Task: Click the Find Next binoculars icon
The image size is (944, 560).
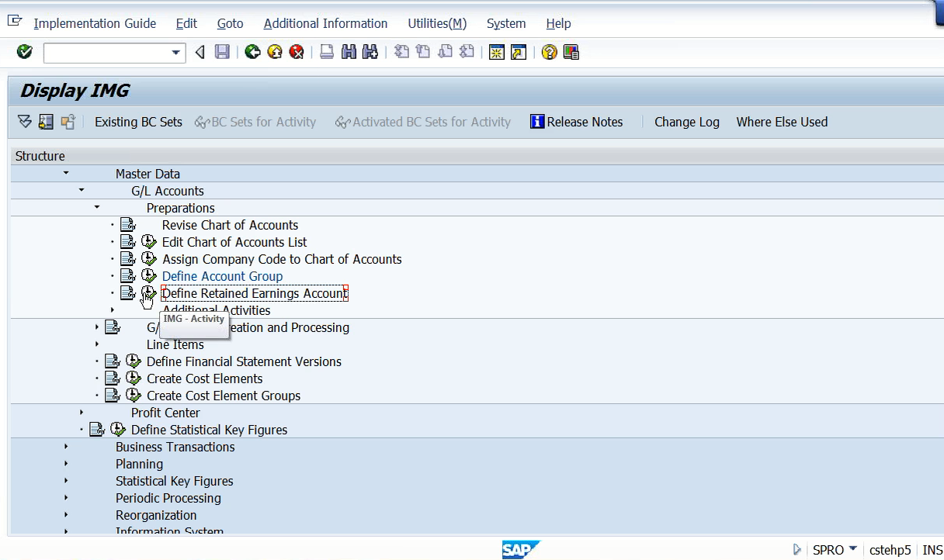Action: point(370,52)
